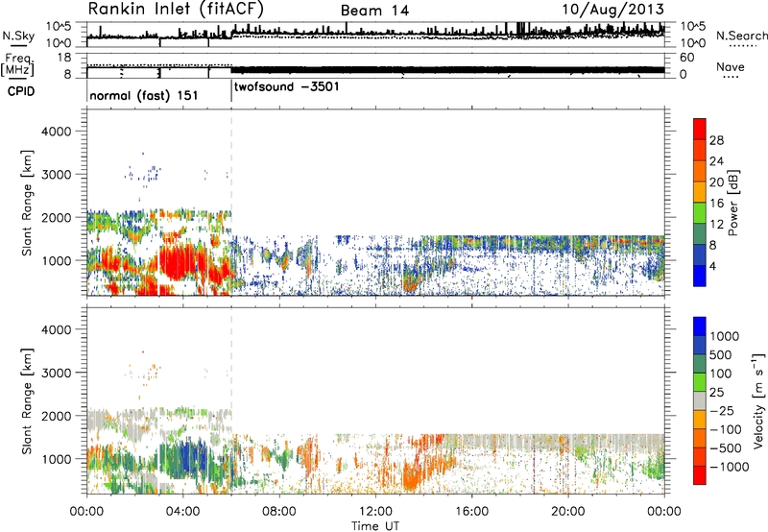This screenshot has width=768, height=532.
Task: Click the orange velocity patch near 13:30 in velocity plot
Action: (412, 477)
